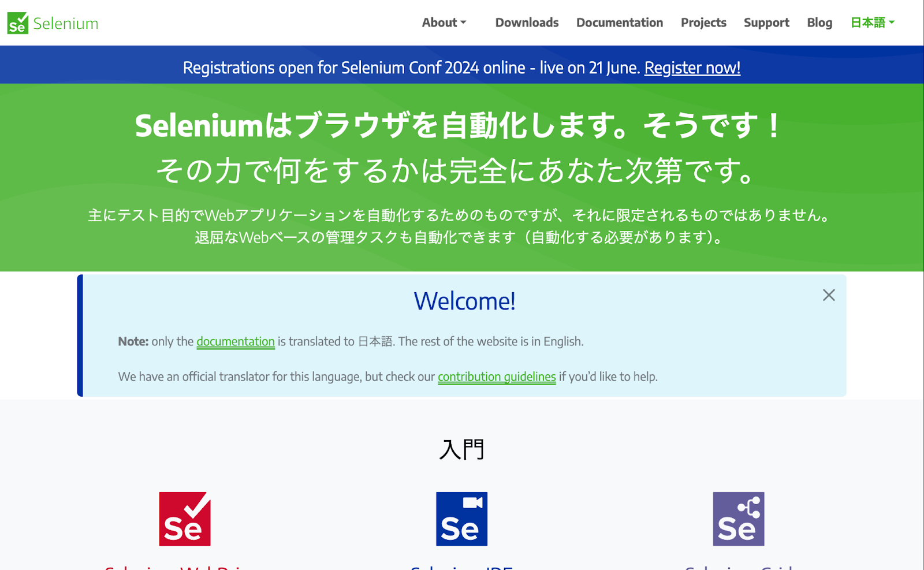Click the Welcome! heading
Screen dimensions: 924x570
coord(464,301)
